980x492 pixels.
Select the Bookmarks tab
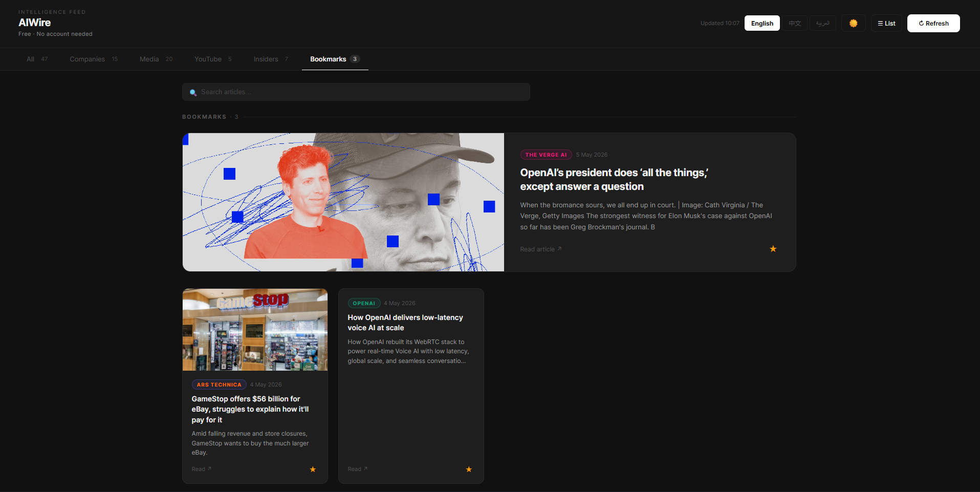pos(335,59)
